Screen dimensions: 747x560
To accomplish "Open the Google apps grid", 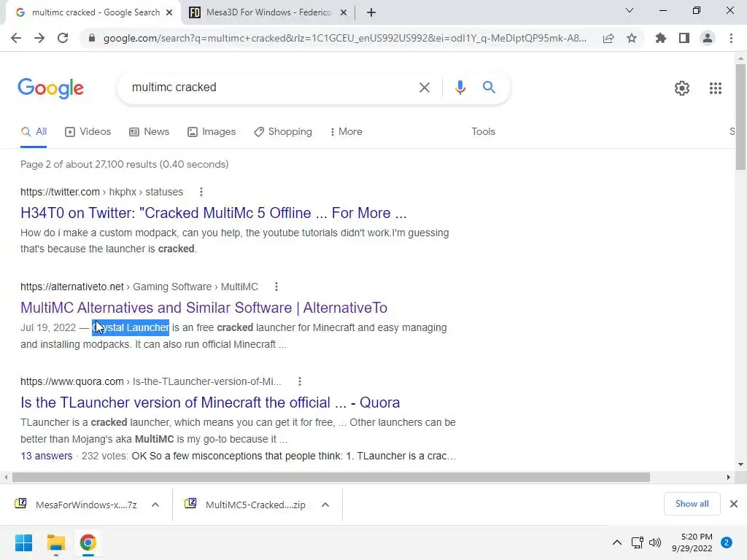I will [x=715, y=88].
